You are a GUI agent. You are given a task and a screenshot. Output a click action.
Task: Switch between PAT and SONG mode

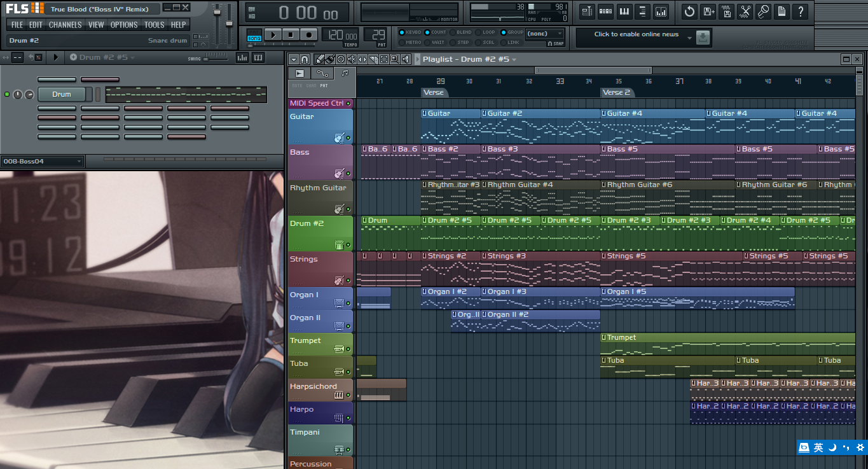(254, 34)
